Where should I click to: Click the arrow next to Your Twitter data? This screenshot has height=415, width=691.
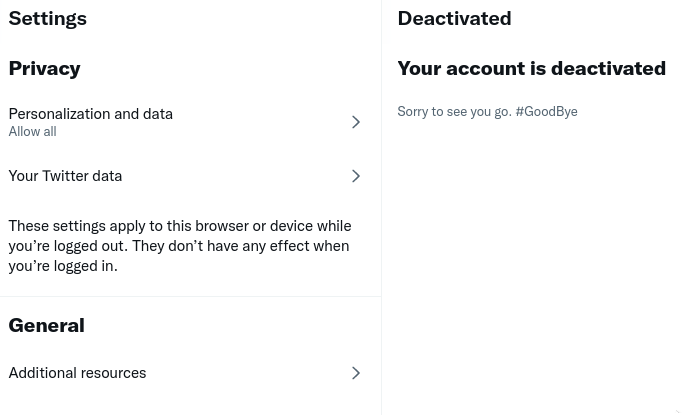point(355,176)
